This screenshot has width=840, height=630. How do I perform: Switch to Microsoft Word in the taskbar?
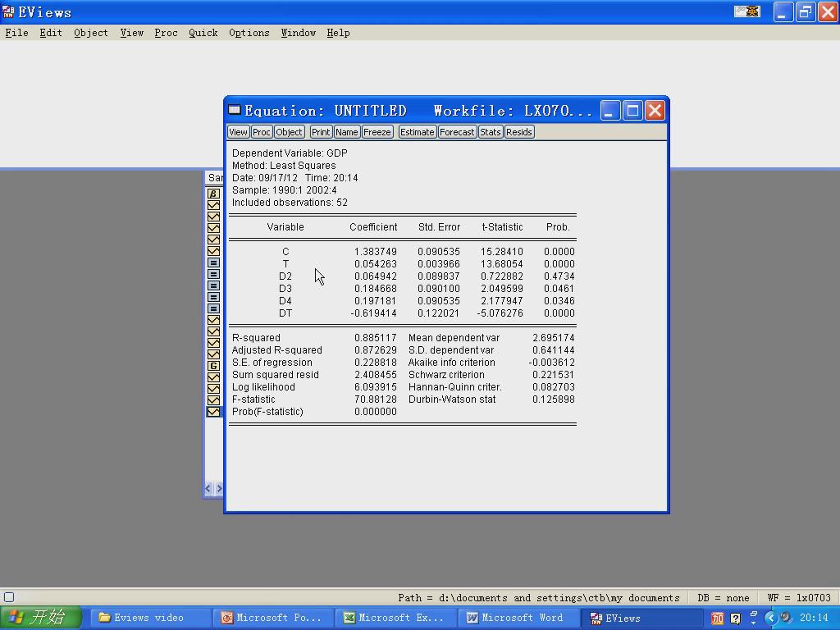click(518, 618)
